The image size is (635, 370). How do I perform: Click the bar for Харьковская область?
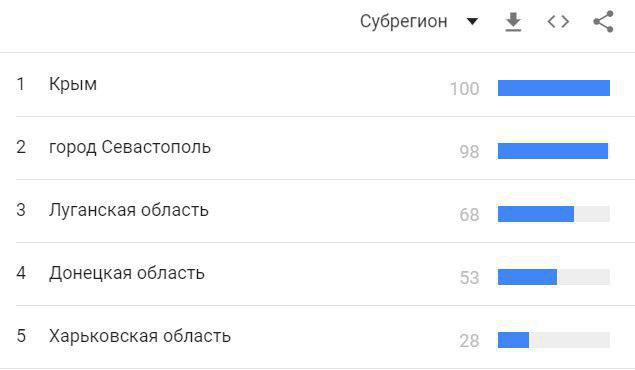[x=514, y=340]
